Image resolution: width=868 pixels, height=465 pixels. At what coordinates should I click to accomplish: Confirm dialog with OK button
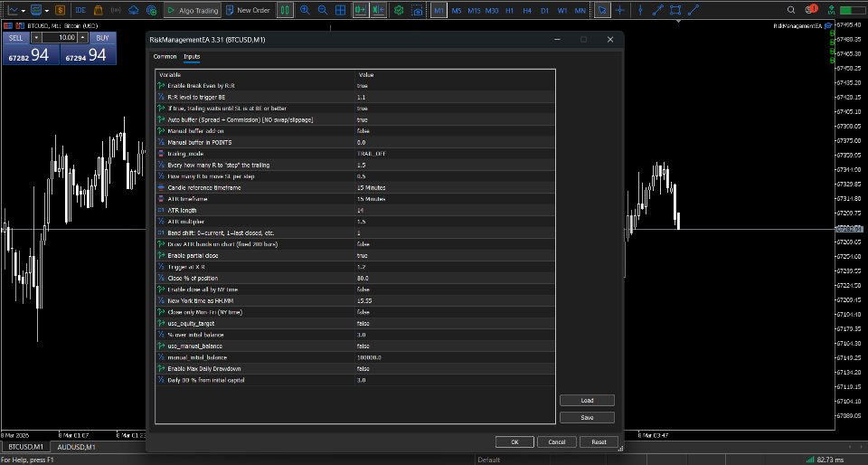tap(514, 441)
